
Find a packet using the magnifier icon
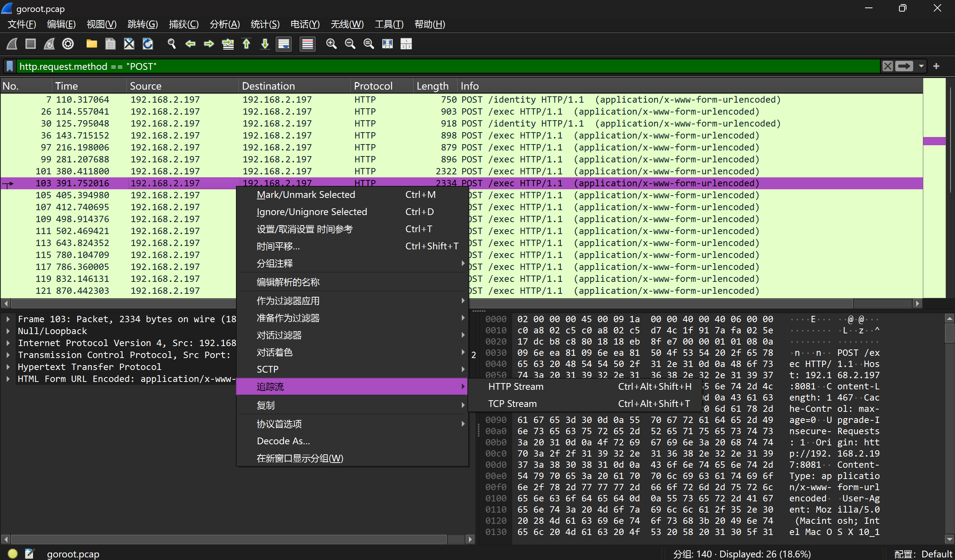172,44
